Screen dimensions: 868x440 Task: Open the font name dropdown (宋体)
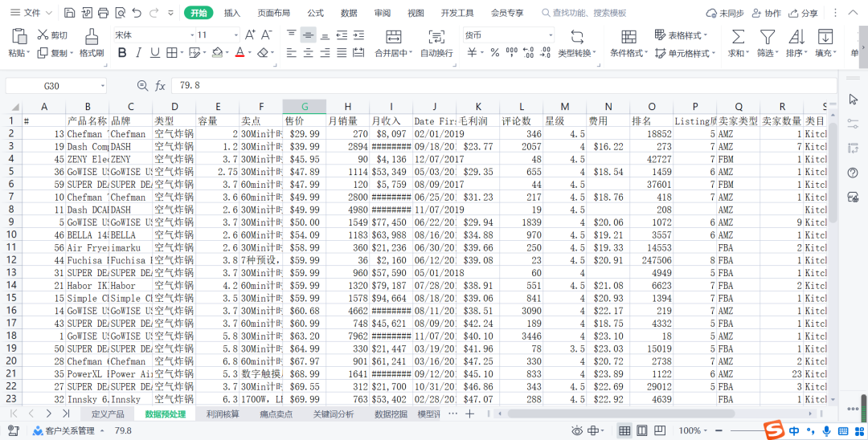tap(192, 35)
